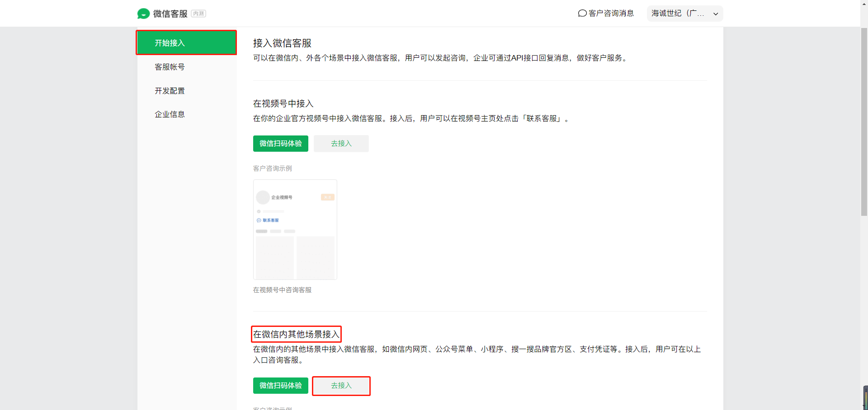Click 微信扫码体验 under 在微信内其他场景接入
Image resolution: width=868 pixels, height=410 pixels.
(281, 386)
